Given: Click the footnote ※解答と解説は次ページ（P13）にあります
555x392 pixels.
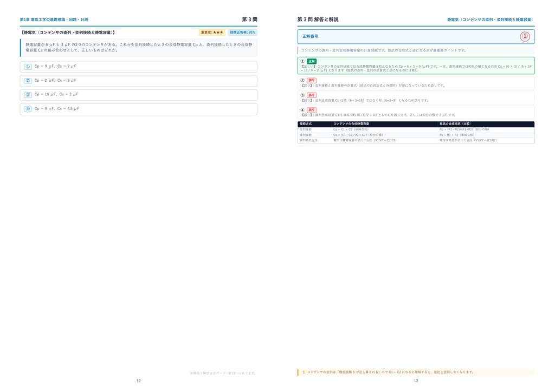Looking at the screenshot, I should tap(223, 373).
